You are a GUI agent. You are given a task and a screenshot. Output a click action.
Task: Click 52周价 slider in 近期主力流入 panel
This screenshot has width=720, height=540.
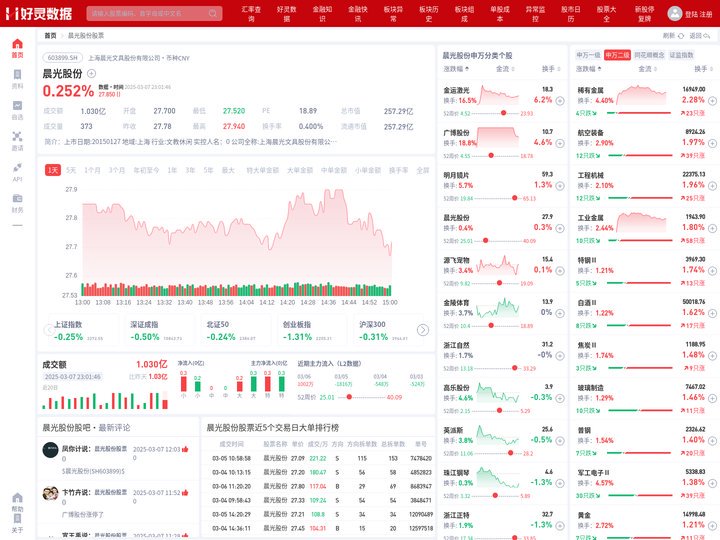(363, 397)
